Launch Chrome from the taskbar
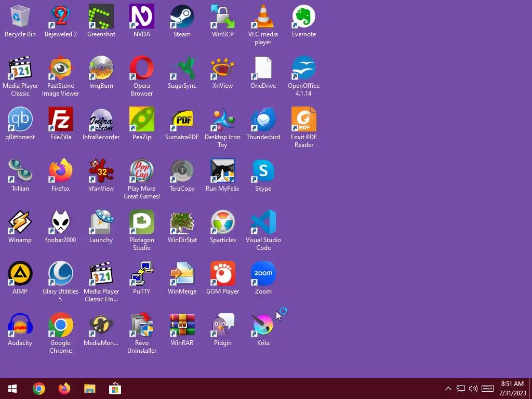Image resolution: width=532 pixels, height=399 pixels. click(x=38, y=389)
